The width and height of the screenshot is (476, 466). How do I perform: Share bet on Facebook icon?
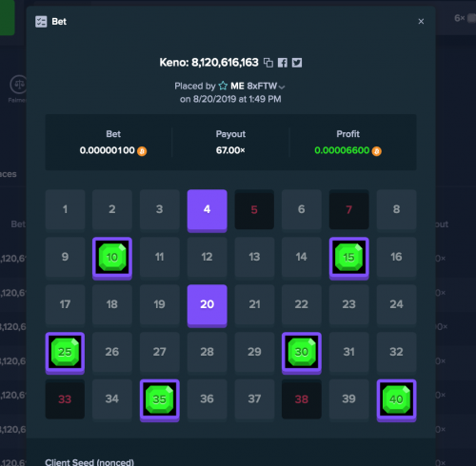tap(283, 63)
